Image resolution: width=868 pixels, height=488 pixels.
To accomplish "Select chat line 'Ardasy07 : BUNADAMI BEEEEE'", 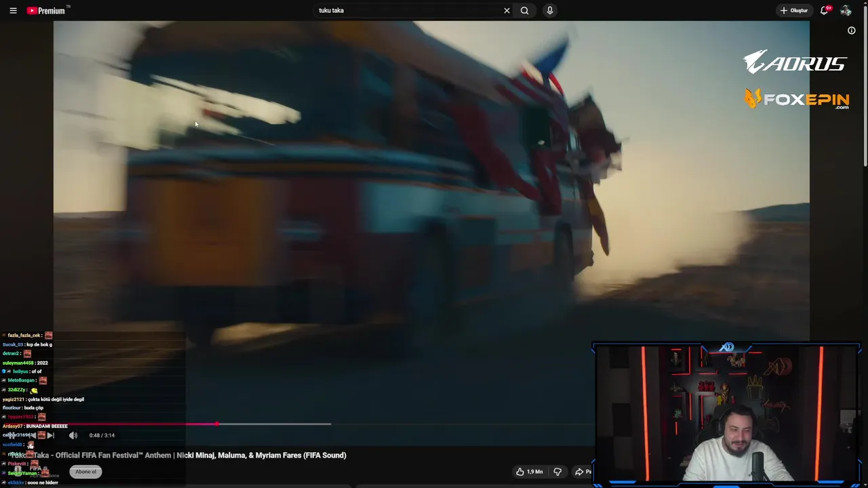I will click(x=35, y=426).
